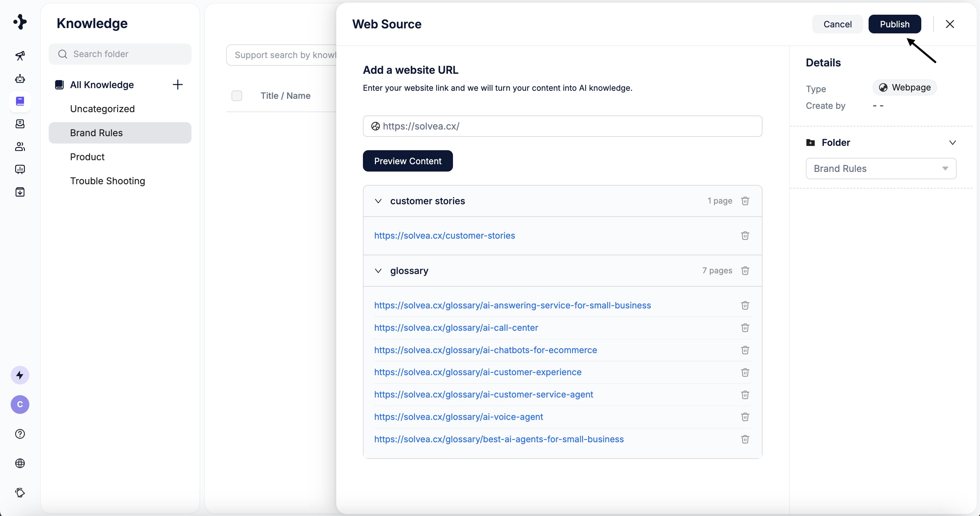Add a new folder with plus icon

(178, 84)
